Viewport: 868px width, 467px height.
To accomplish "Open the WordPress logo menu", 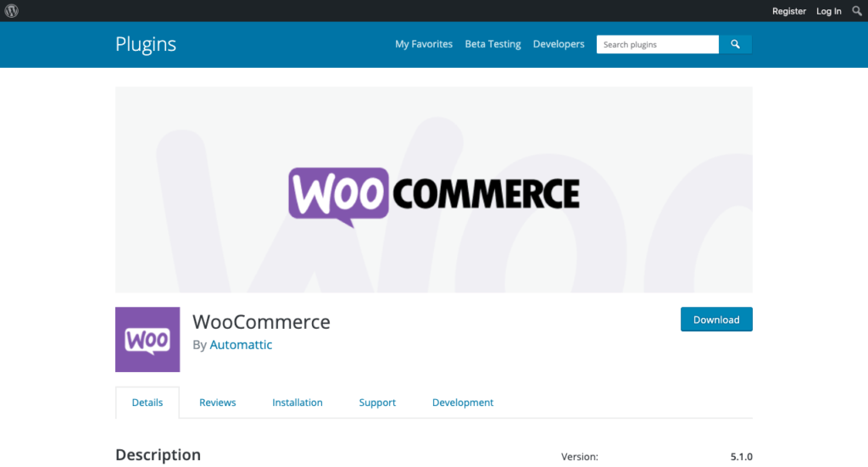I will point(11,10).
